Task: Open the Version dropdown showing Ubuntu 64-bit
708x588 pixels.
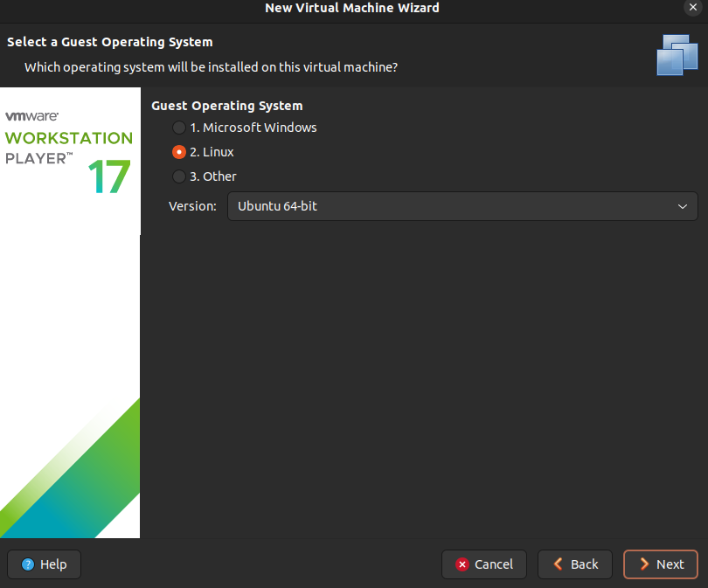Action: (x=462, y=206)
